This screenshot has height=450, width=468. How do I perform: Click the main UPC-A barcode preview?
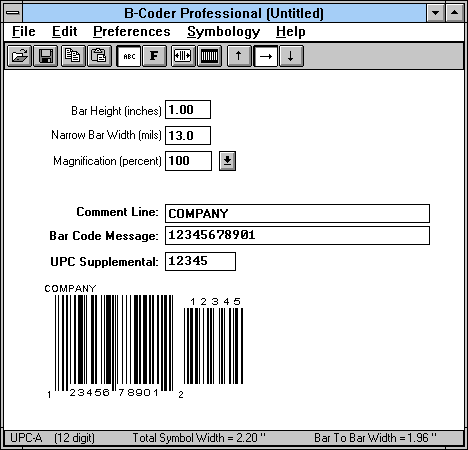(114, 343)
